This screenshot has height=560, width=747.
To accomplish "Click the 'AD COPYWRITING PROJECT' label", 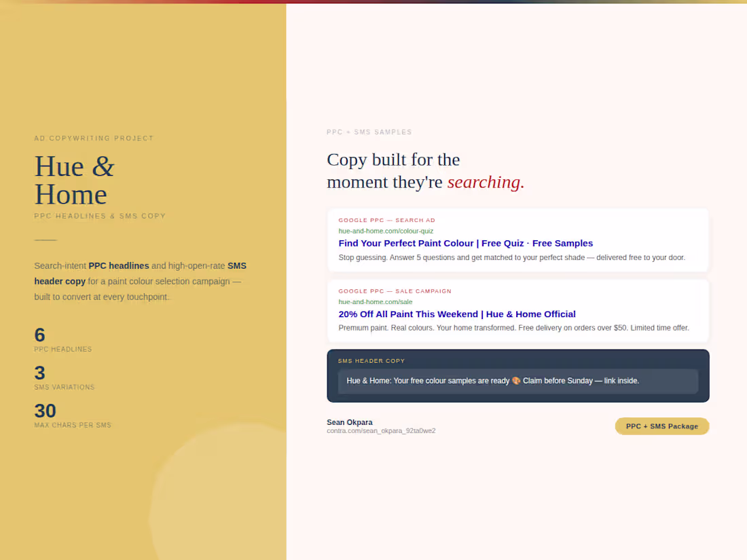I will pyautogui.click(x=94, y=138).
